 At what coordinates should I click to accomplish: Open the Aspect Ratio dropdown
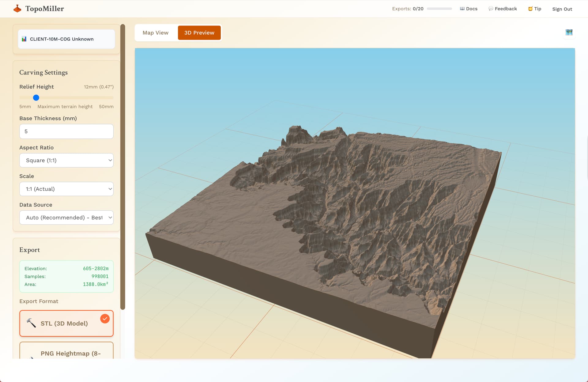pyautogui.click(x=66, y=160)
